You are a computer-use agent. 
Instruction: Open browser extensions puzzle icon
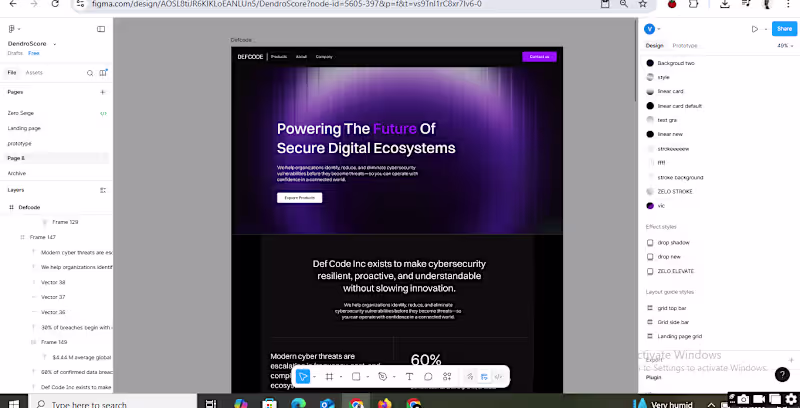click(693, 4)
